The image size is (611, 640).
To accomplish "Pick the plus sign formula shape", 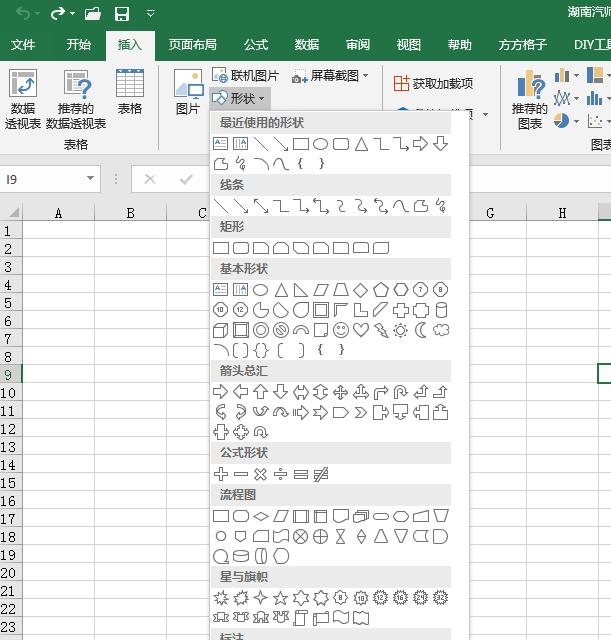I will 221,474.
